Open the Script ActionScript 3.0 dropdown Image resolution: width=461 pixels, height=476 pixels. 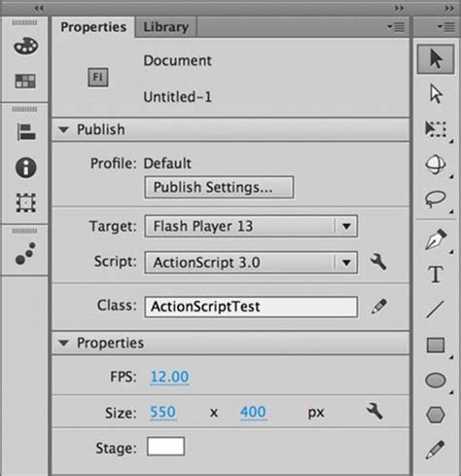(x=251, y=262)
